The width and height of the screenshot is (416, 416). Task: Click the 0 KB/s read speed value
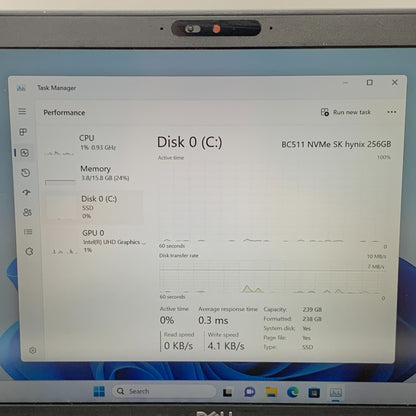[178, 346]
